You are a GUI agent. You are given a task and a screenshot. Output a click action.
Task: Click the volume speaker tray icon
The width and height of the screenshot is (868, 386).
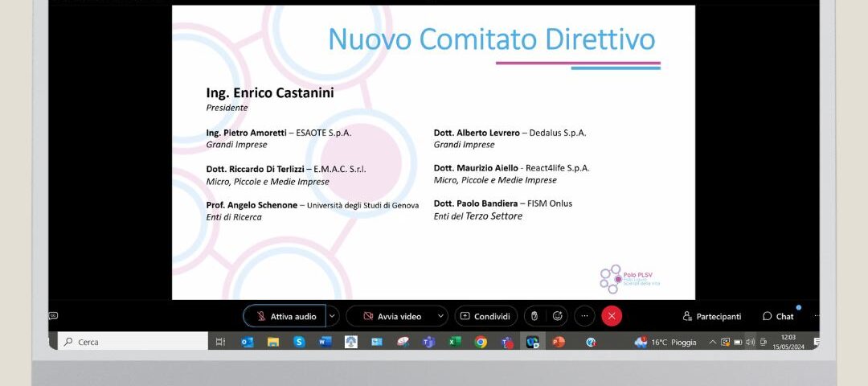[750, 343]
